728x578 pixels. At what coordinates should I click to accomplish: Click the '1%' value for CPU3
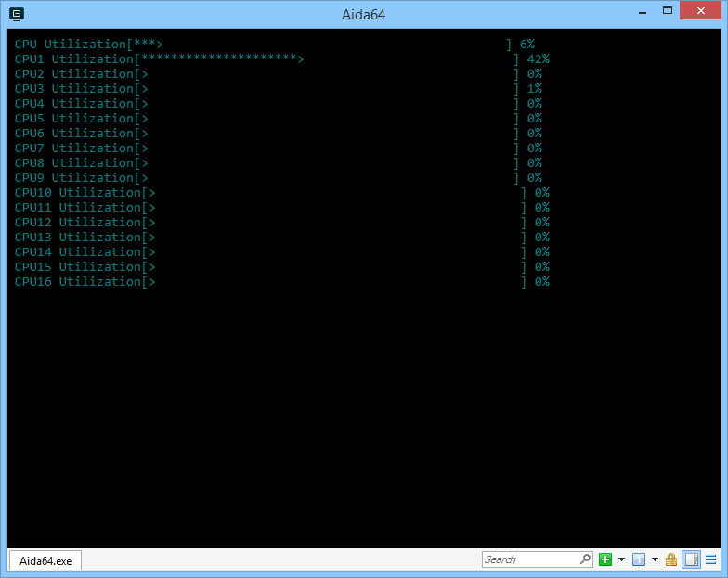535,89
